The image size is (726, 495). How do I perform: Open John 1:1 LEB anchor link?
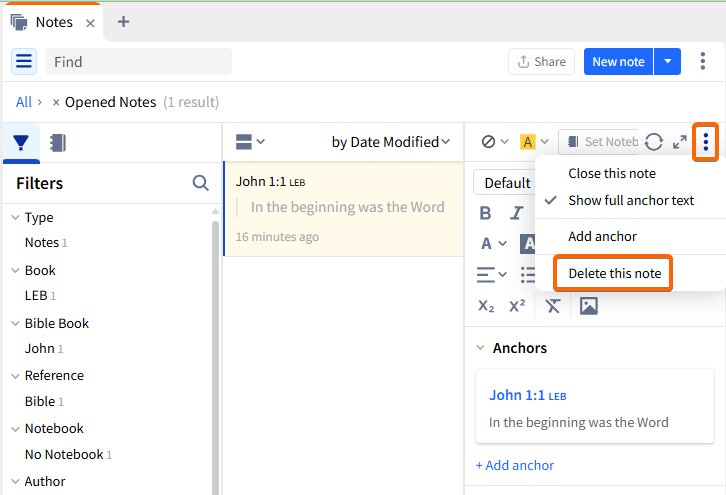(527, 395)
